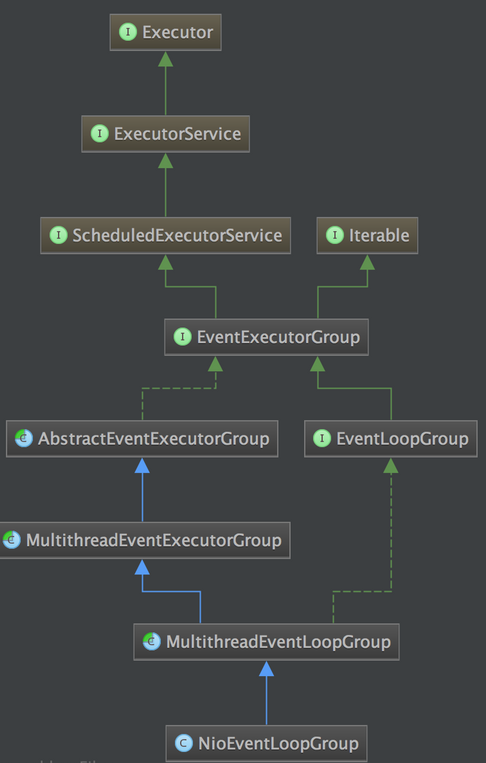
Task: Select the Iterable node label
Action: pyautogui.click(x=379, y=236)
